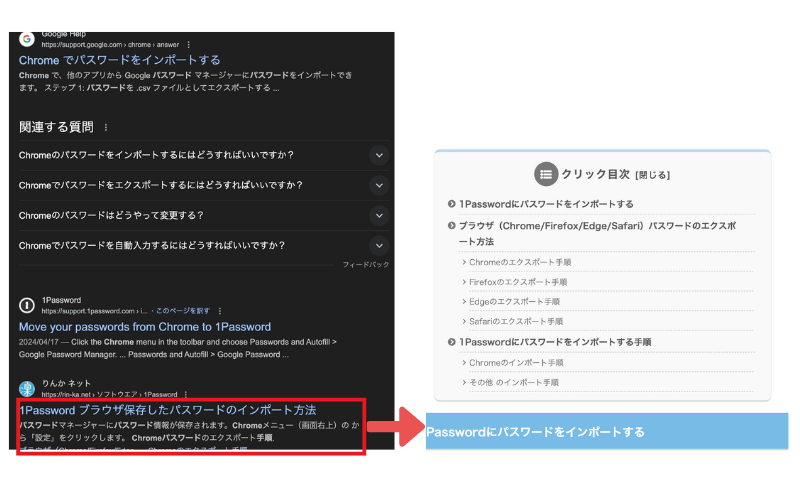
Task: Jump to 'ブラウザ（Chrome/Firefox/Edge/Safari）パスワードのエクスポート方法'
Action: pyautogui.click(x=597, y=234)
